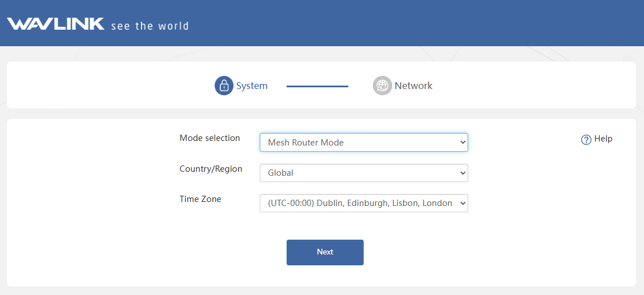Click the 'see the world' slogan text

(150, 26)
